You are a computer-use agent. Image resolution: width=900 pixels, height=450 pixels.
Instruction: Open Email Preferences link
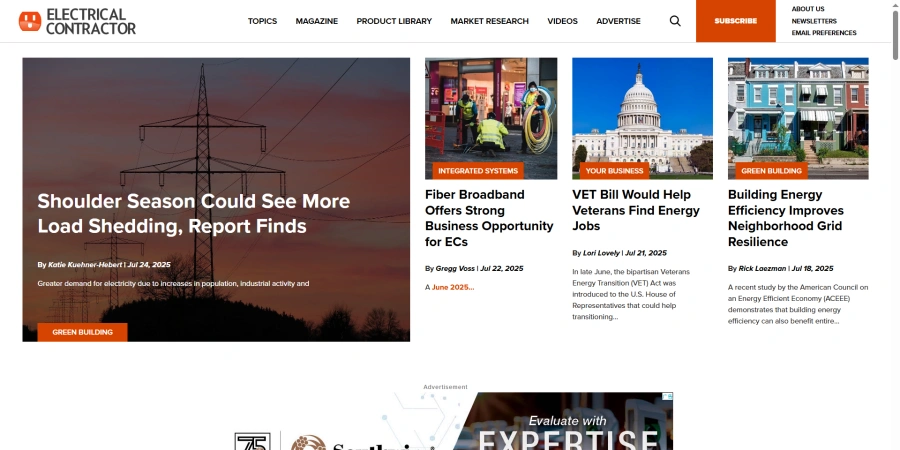[824, 33]
